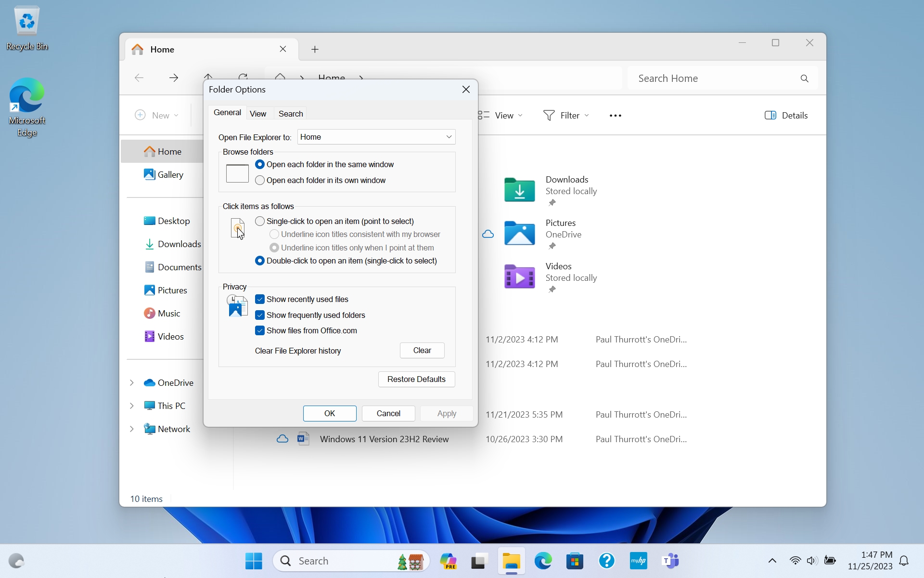Open the Videos folder icon
The height and width of the screenshot is (578, 924).
tap(519, 276)
